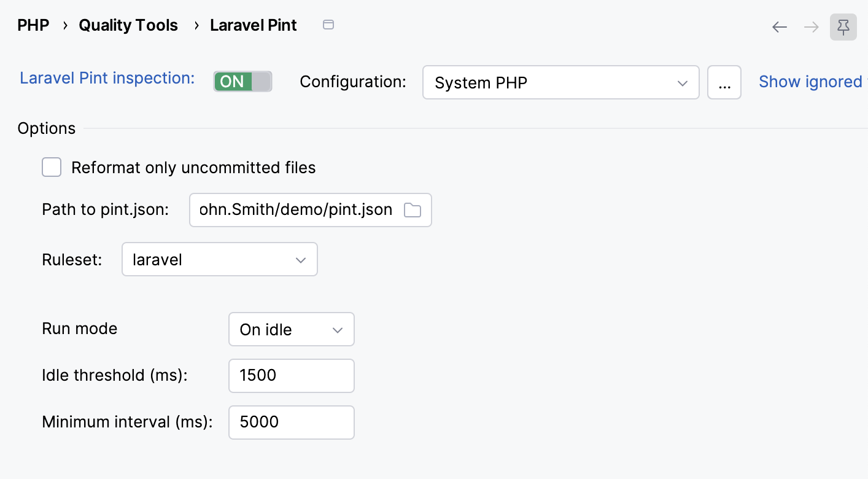The image size is (868, 479).
Task: Open the Ruleset dropdown showing laravel
Action: 220,259
